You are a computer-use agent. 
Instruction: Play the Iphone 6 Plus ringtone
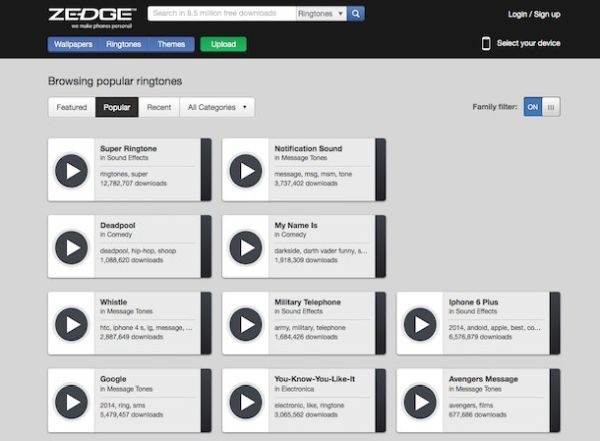click(x=419, y=323)
